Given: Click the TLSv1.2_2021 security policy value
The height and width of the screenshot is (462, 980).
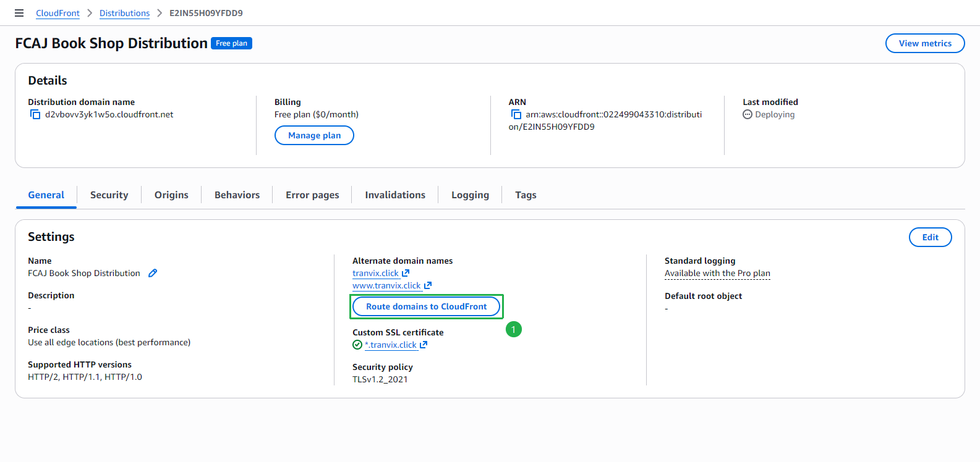Looking at the screenshot, I should pos(380,379).
